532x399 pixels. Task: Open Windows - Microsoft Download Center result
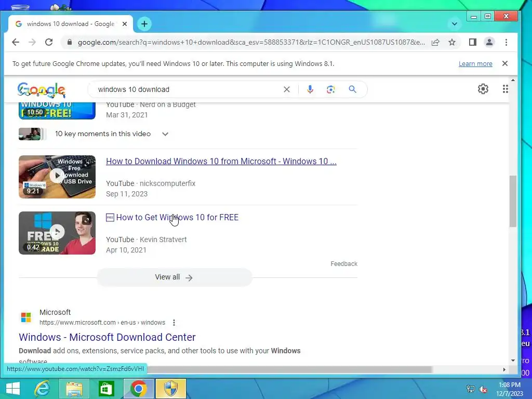(107, 337)
